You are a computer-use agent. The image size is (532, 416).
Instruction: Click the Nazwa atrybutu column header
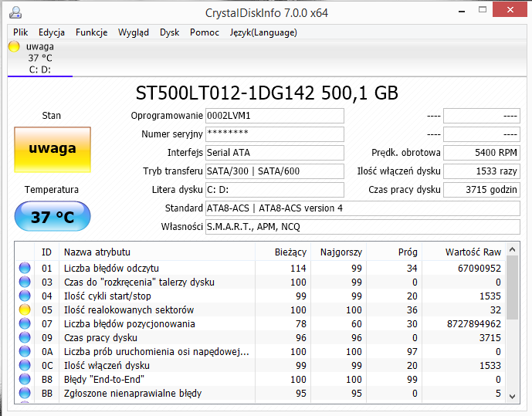pos(157,252)
